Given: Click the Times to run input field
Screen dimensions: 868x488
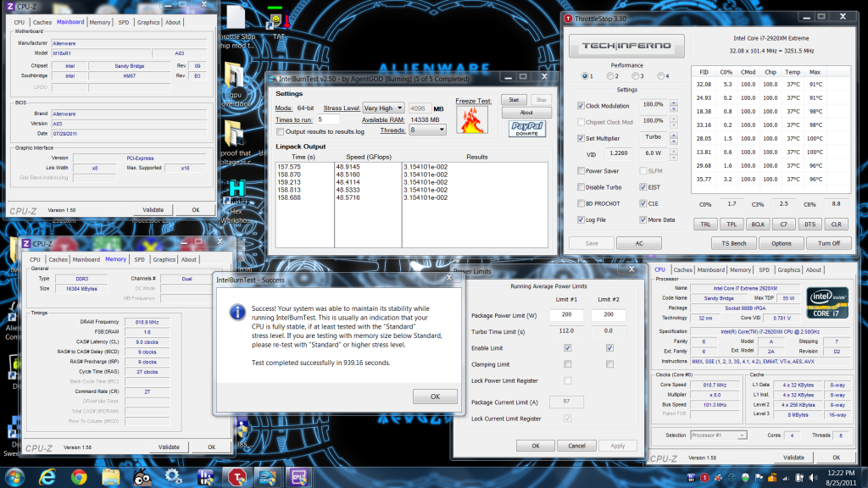Looking at the screenshot, I should [328, 119].
